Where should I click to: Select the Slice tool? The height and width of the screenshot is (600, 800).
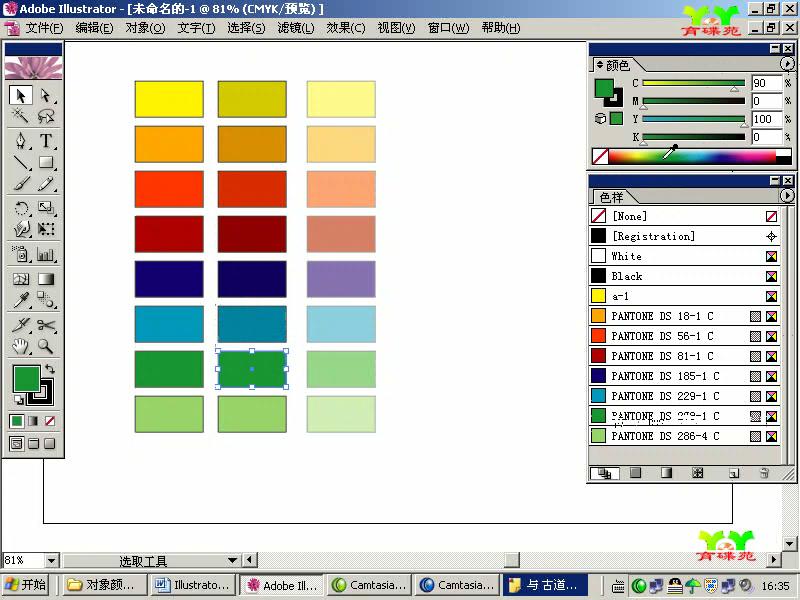21,325
